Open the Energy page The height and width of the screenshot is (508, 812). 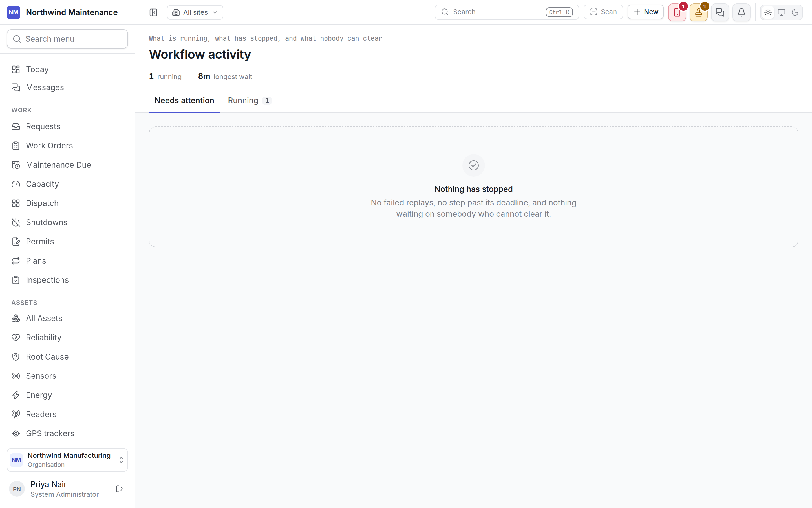pos(67,395)
